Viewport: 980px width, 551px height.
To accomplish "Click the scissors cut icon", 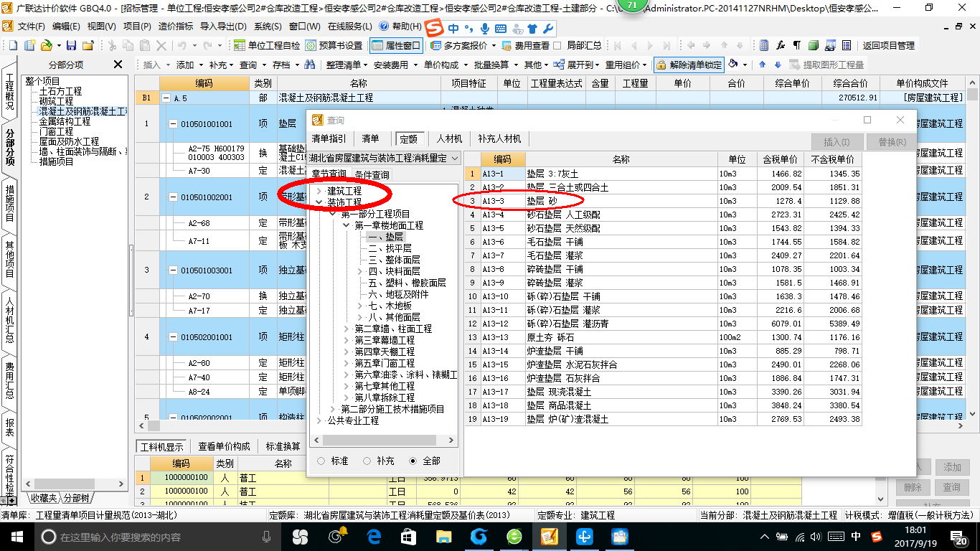I will tap(111, 45).
